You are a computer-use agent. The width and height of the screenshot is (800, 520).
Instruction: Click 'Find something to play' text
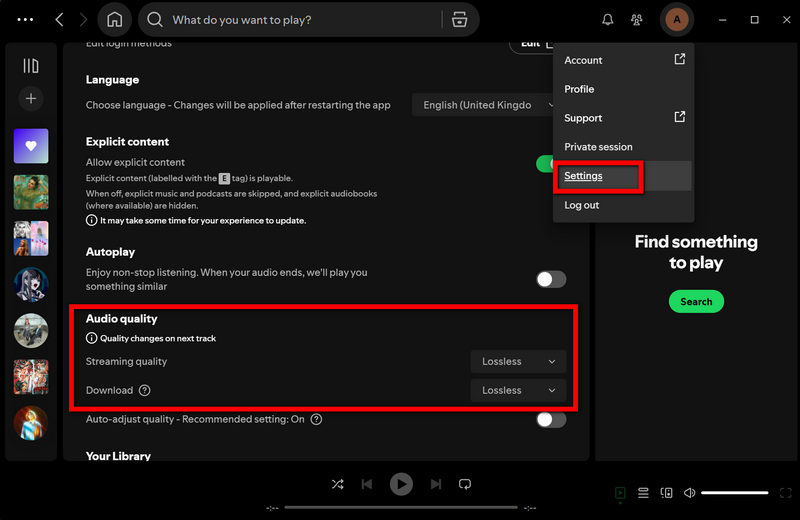tap(696, 252)
